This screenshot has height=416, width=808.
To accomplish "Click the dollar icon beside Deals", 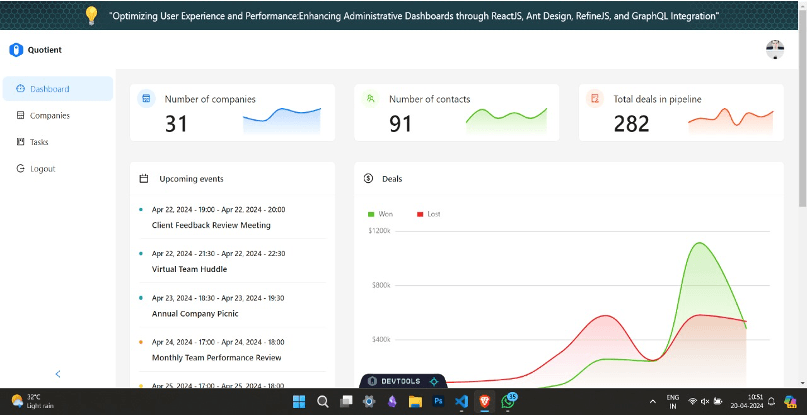I will pos(368,179).
